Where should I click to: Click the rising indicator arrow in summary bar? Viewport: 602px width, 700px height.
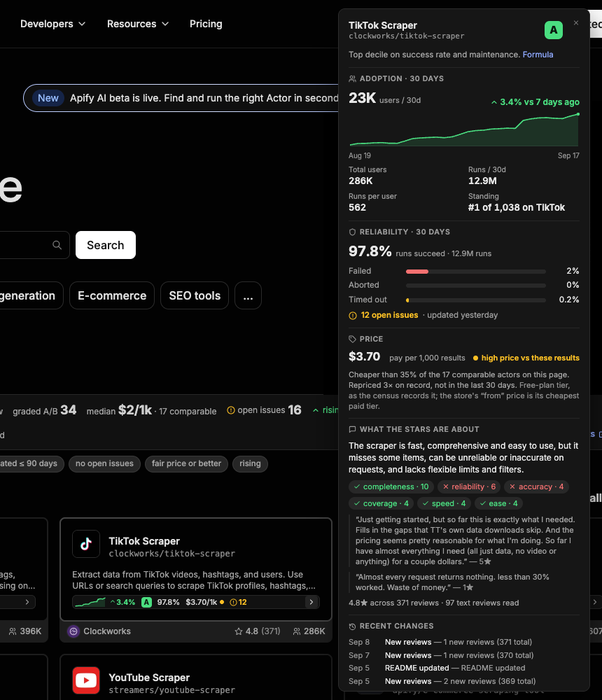[x=316, y=410]
